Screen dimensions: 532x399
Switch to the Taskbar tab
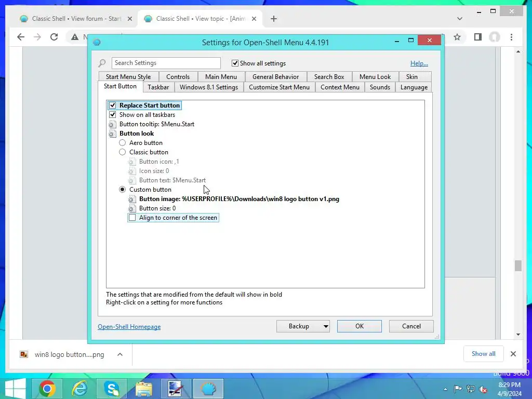tap(158, 87)
